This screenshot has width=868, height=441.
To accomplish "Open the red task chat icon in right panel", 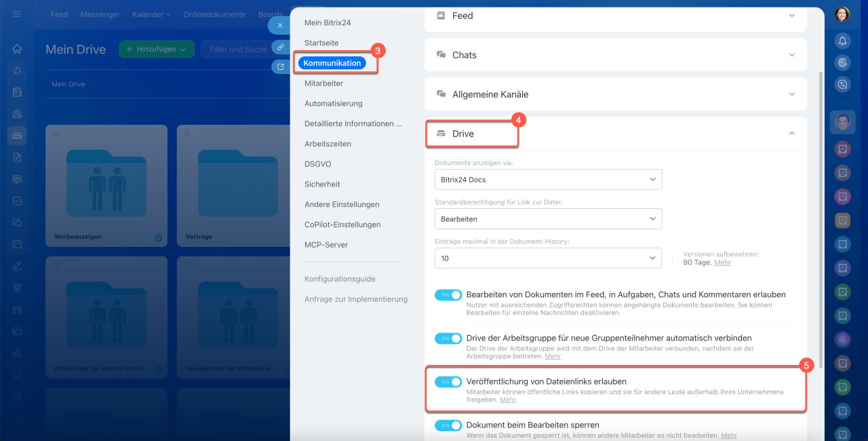I will tap(842, 149).
